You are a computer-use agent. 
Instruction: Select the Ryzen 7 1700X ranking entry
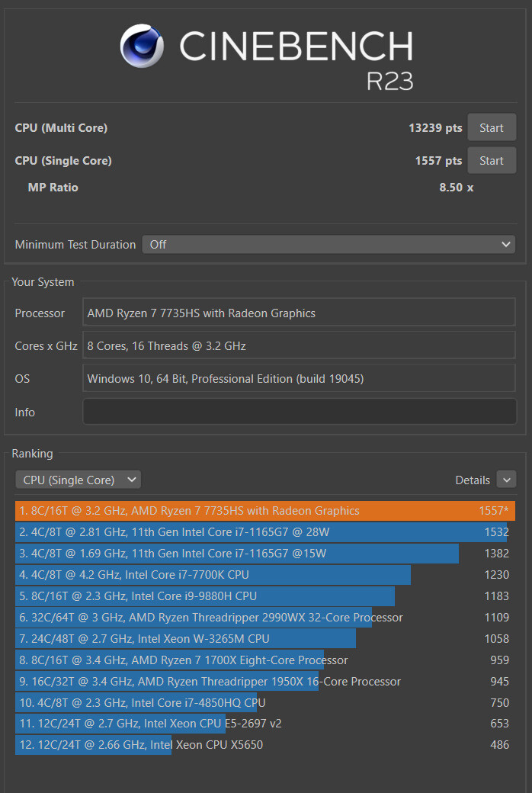pyautogui.click(x=169, y=660)
